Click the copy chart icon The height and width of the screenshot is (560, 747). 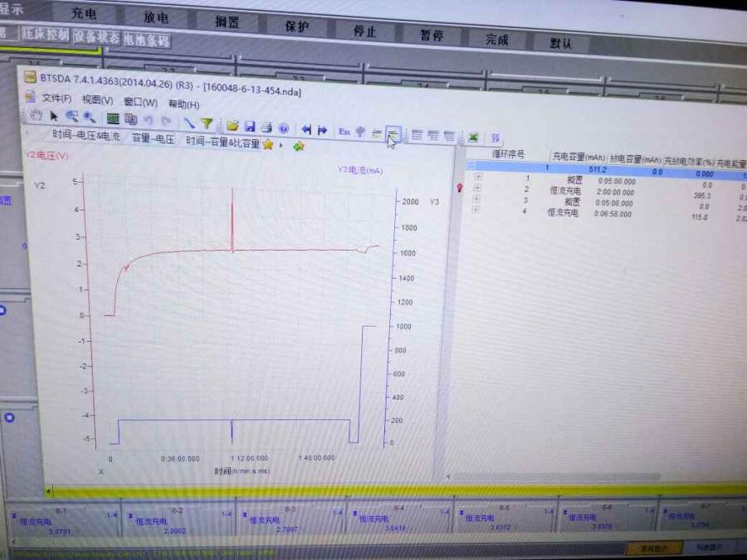pos(130,119)
